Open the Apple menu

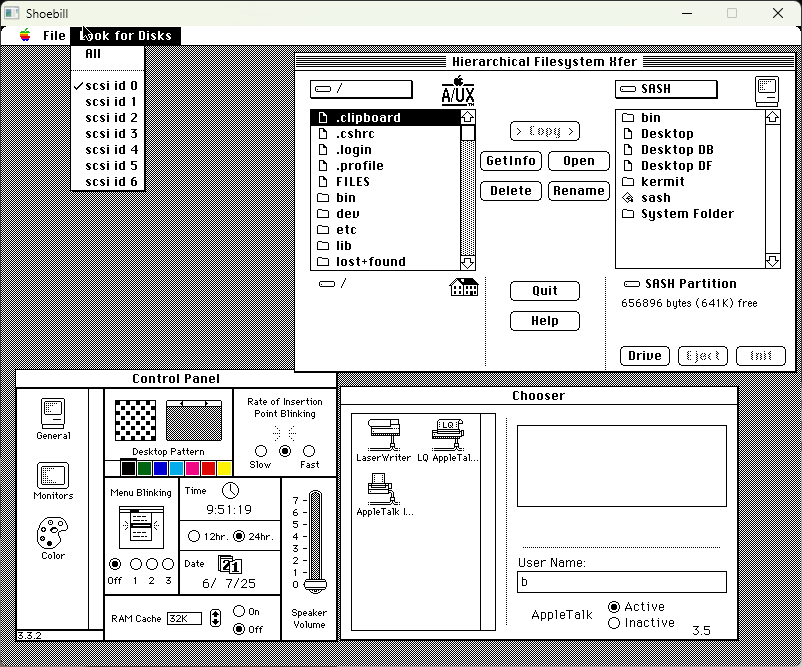(x=25, y=35)
